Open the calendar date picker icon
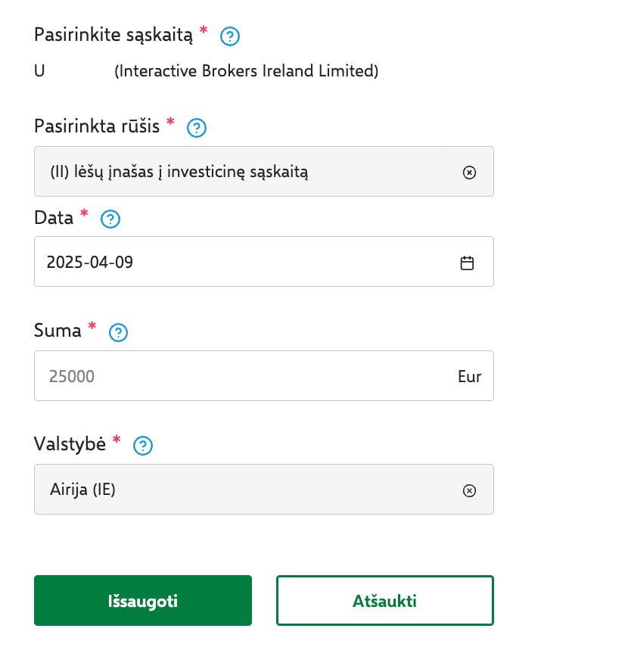Viewport: 628px width, 672px height. tap(467, 263)
